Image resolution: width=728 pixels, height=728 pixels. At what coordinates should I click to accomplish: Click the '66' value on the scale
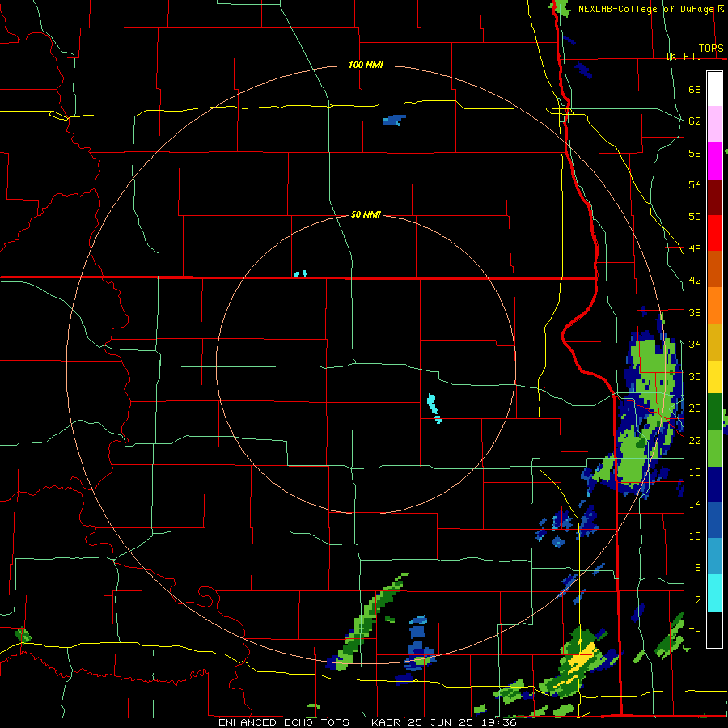(x=695, y=90)
